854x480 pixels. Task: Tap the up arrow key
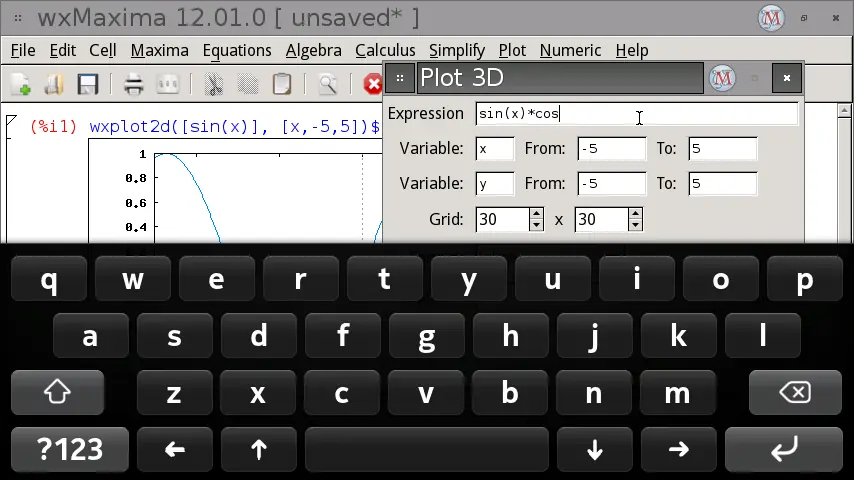click(x=259, y=449)
